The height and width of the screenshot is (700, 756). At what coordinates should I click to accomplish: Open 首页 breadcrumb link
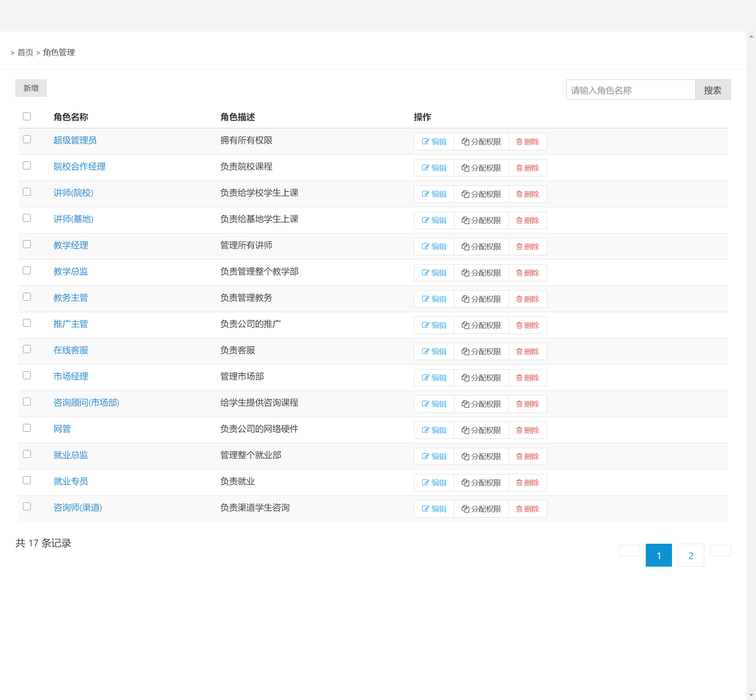coord(25,52)
